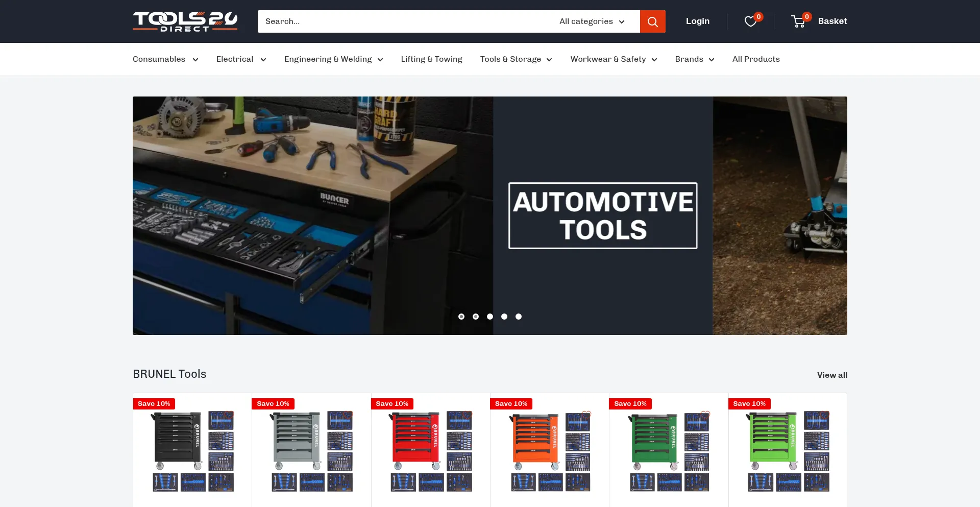
Task: Open the grey Brunel tool cabinet product
Action: [311, 451]
